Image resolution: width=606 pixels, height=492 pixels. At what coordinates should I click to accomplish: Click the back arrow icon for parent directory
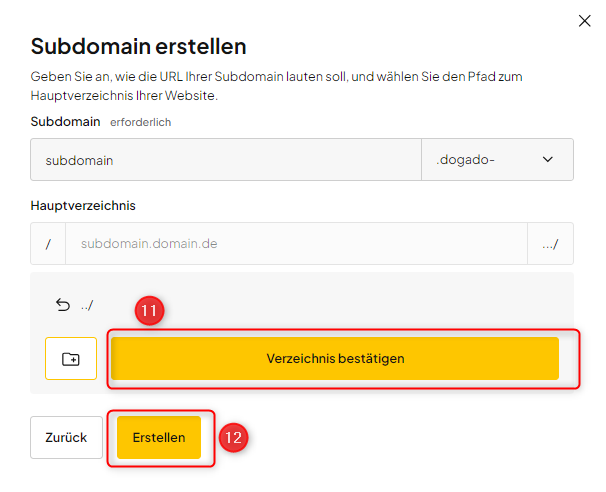(63, 305)
